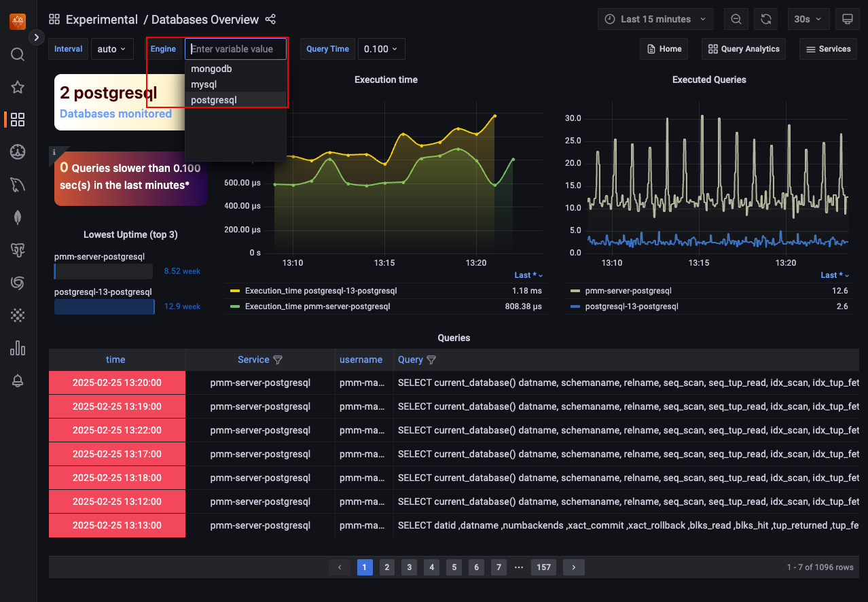Toggle Execution_time postgresql-13-postgresql legend series
The image size is (868, 602).
pos(321,291)
